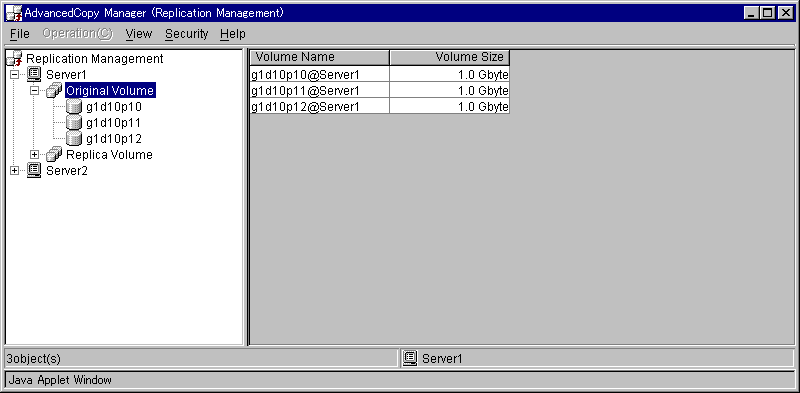Screen dimensions: 800x393
Task: Collapse the Server1 tree node
Action: (x=14, y=75)
